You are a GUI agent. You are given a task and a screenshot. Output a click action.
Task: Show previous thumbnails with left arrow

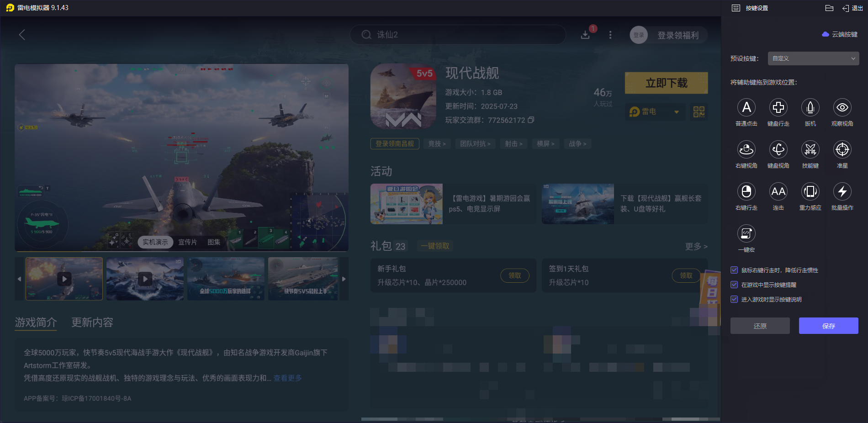tap(19, 279)
